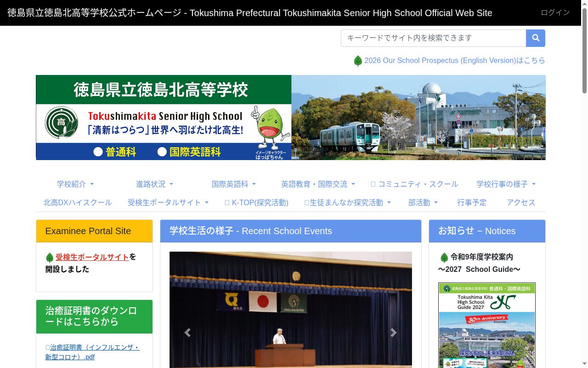Expand 英語教育・国際交流 dropdown menu
Screen dimensions: 588x368
[318, 184]
